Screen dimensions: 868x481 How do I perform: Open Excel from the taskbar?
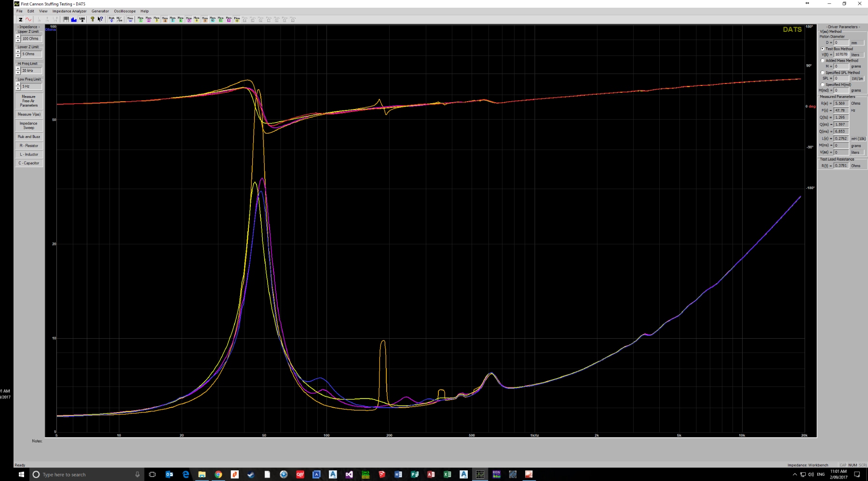pos(447,474)
